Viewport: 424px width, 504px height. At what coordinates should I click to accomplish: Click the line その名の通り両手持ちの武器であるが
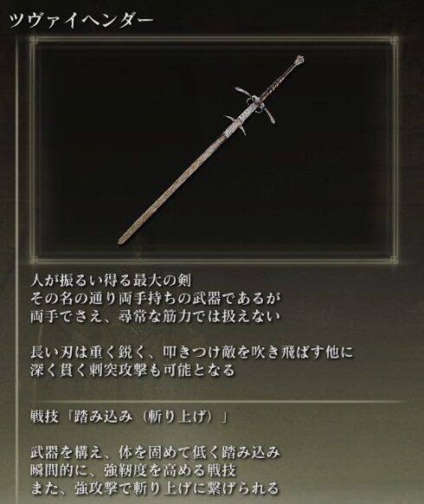(156, 299)
